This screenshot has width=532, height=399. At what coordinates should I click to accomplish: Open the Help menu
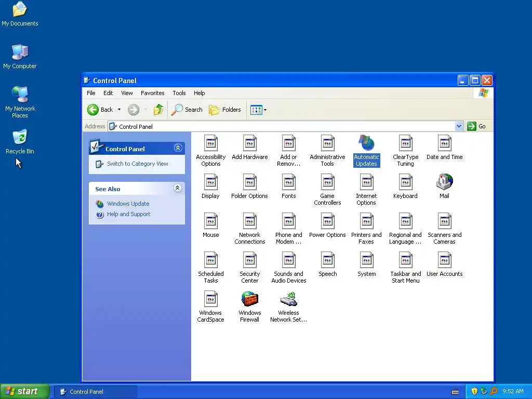(199, 93)
